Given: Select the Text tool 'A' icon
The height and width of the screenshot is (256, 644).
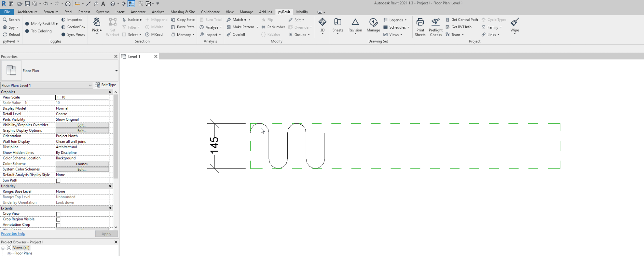Looking at the screenshot, I should click(x=103, y=4).
